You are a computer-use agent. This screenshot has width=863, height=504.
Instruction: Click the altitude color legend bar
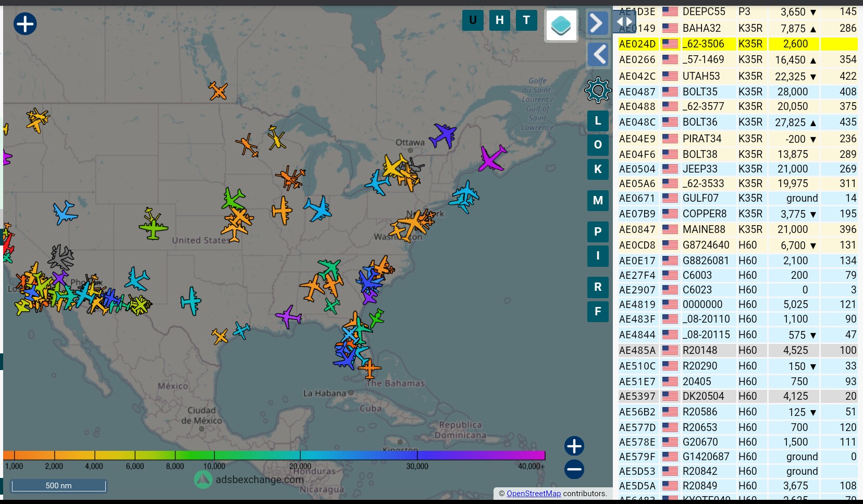click(x=274, y=456)
